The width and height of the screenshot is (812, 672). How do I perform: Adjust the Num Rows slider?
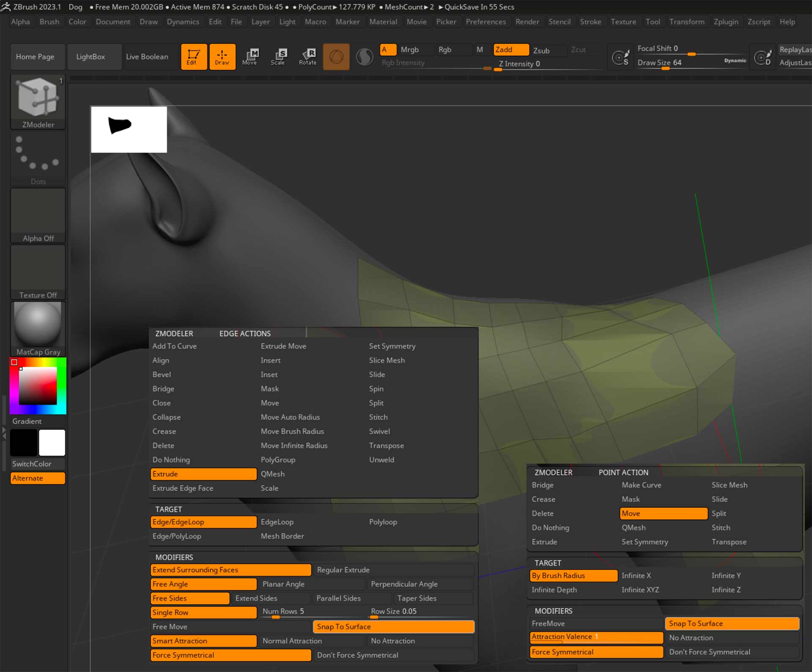(312, 612)
